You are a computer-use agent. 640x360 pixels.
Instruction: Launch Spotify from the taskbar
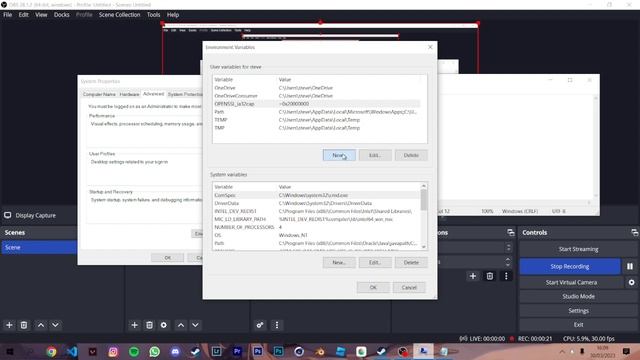pyautogui.click(x=134, y=351)
